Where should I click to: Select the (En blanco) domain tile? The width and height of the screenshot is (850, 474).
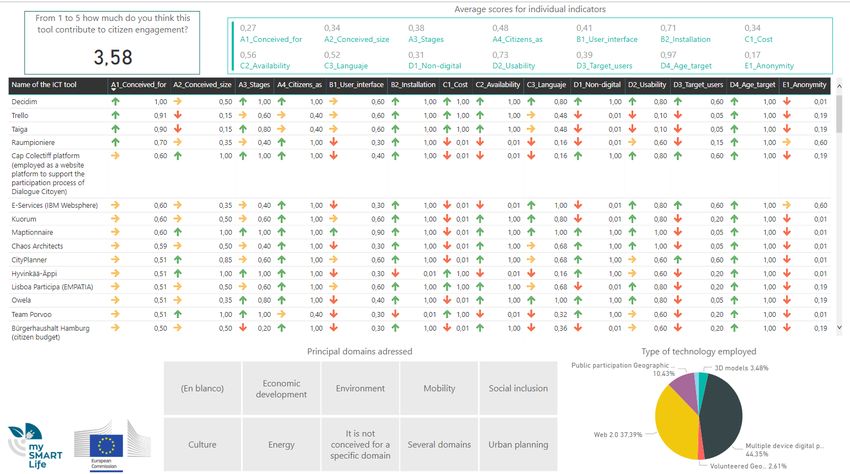pyautogui.click(x=202, y=388)
